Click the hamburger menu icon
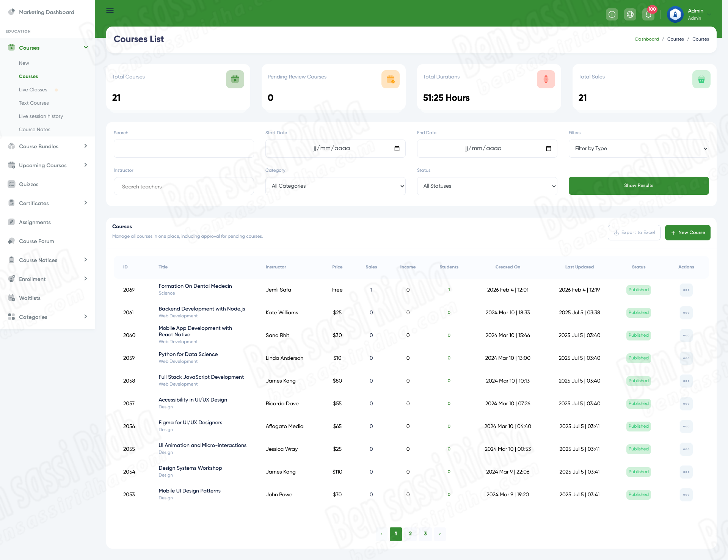The image size is (728, 560). click(110, 11)
